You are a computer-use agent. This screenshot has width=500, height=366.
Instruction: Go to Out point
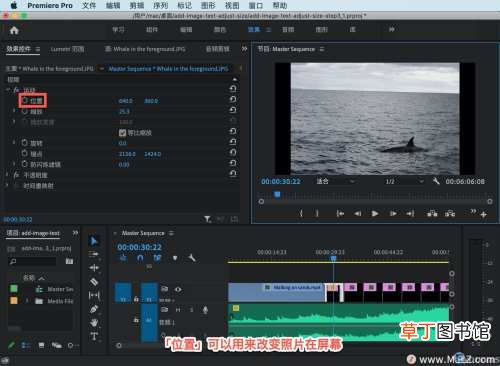[x=411, y=213]
